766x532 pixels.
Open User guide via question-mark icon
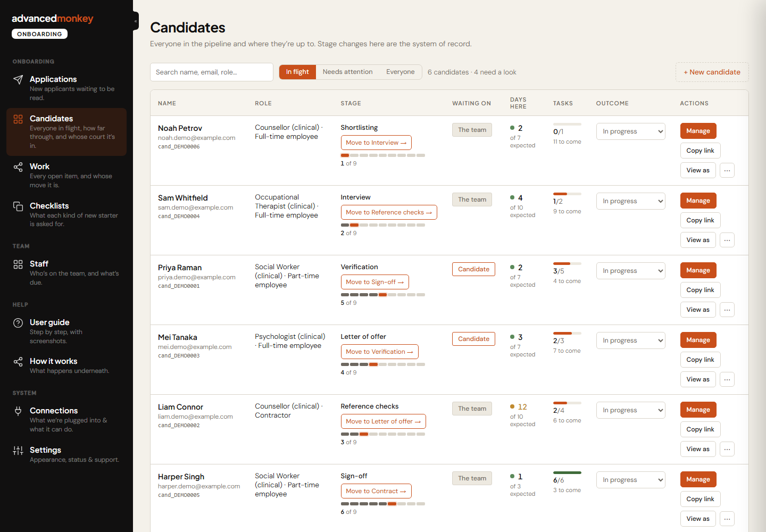click(x=18, y=323)
